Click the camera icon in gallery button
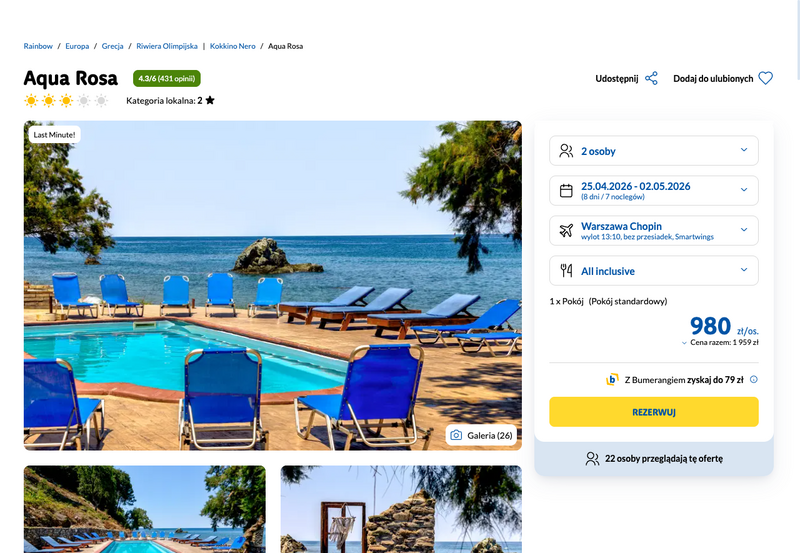Screen dimensions: 800x553 [456, 435]
